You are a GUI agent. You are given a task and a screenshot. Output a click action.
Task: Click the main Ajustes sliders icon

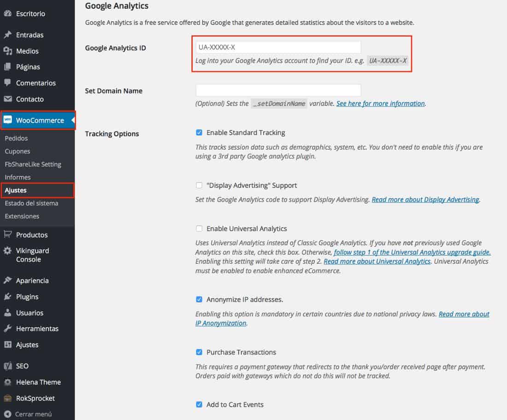click(8, 344)
